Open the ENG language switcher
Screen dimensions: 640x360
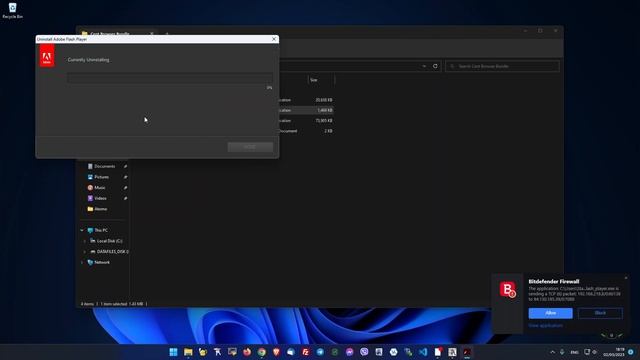[574, 352]
